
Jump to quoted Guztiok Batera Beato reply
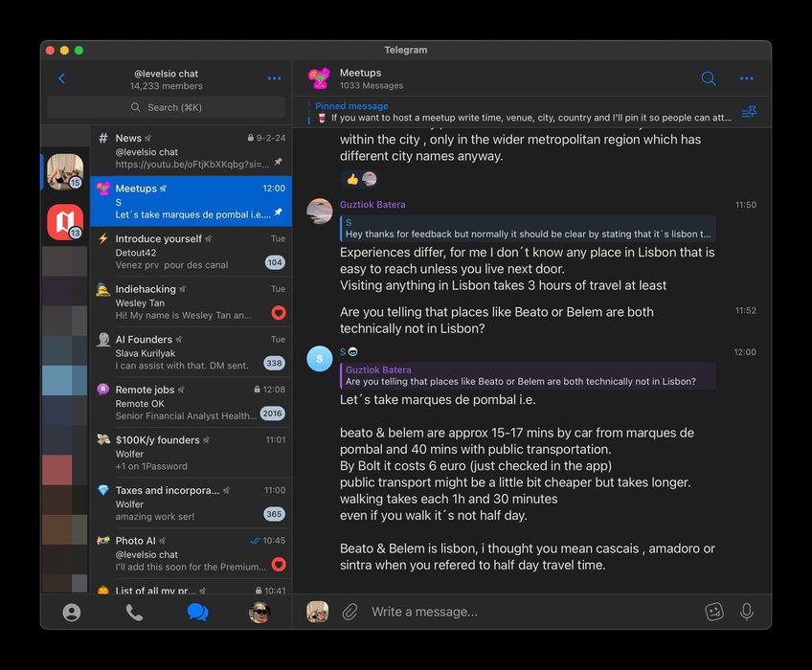[x=528, y=376]
